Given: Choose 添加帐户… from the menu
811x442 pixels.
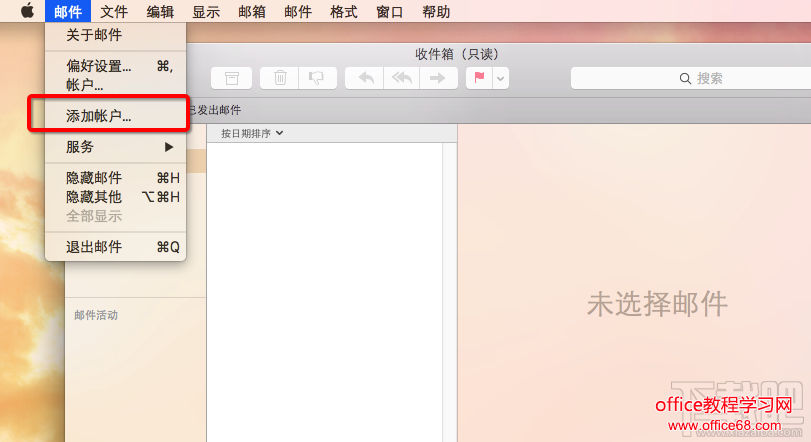Looking at the screenshot, I should tap(115, 116).
